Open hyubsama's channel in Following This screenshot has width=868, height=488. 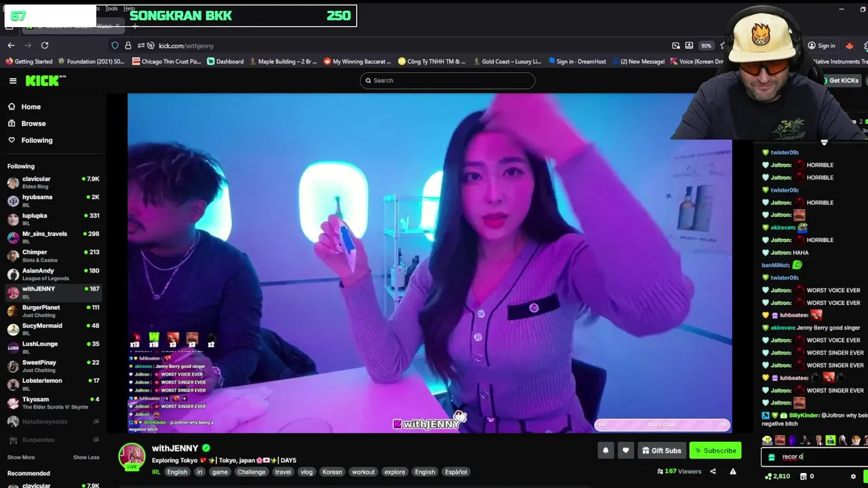click(53, 201)
